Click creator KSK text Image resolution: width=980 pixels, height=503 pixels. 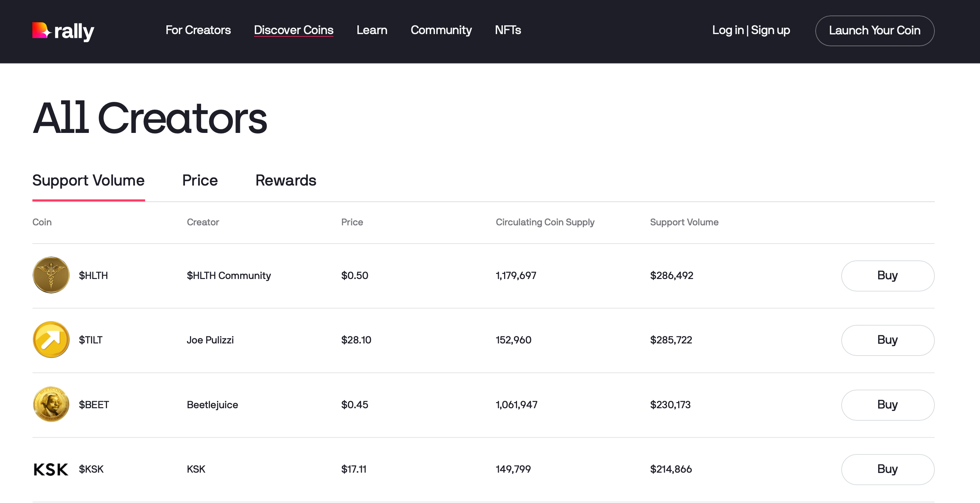(x=196, y=469)
